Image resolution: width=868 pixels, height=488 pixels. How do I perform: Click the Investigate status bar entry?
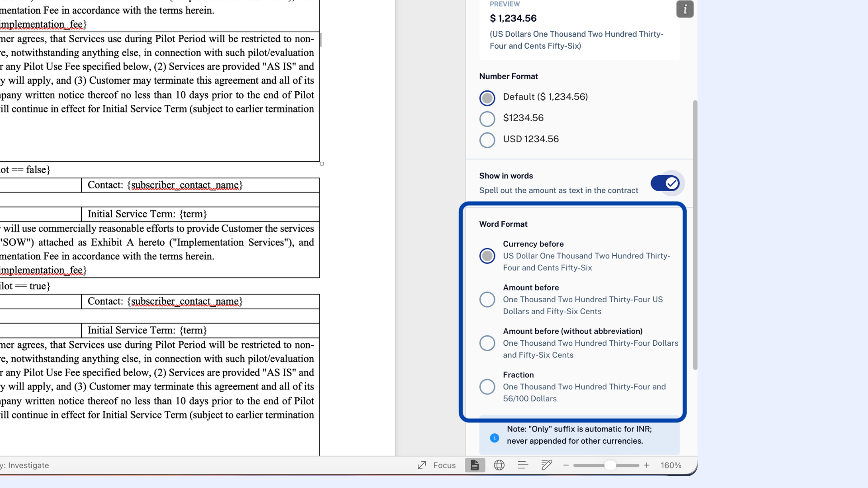[28, 465]
